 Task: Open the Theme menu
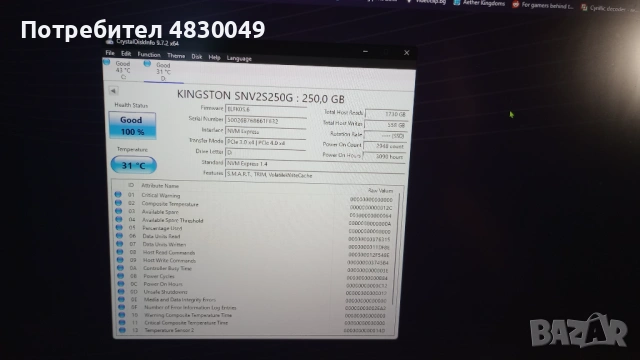point(176,56)
